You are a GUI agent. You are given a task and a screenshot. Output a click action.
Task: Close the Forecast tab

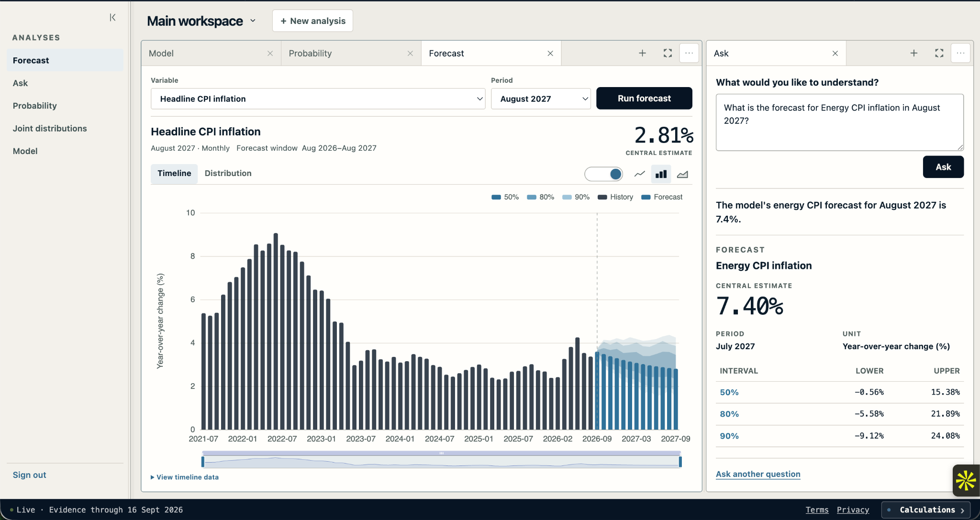click(550, 54)
